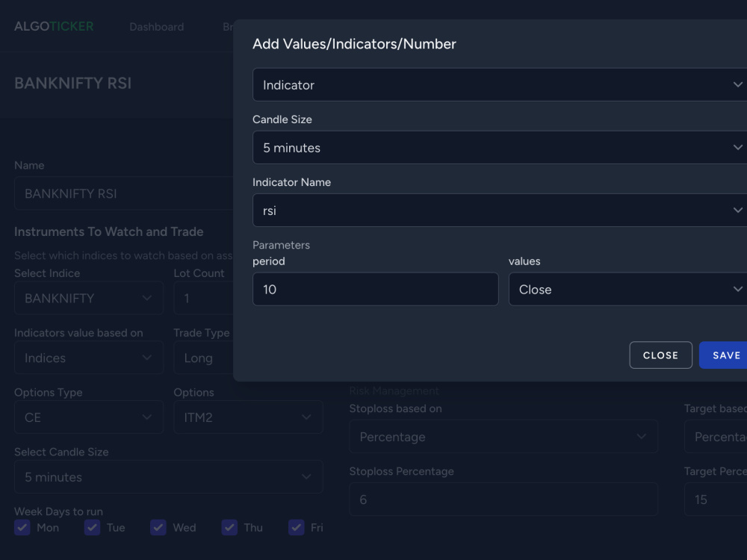Click the 'Week Days to run' label

58,511
